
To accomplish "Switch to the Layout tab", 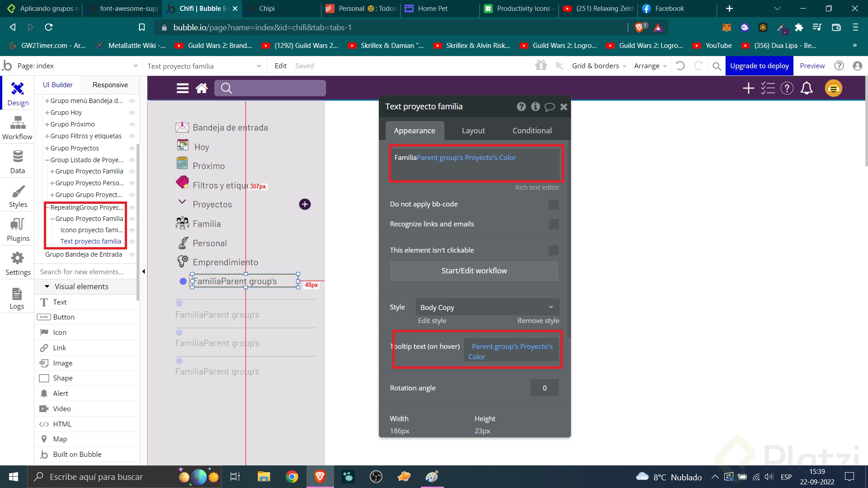I will point(473,131).
